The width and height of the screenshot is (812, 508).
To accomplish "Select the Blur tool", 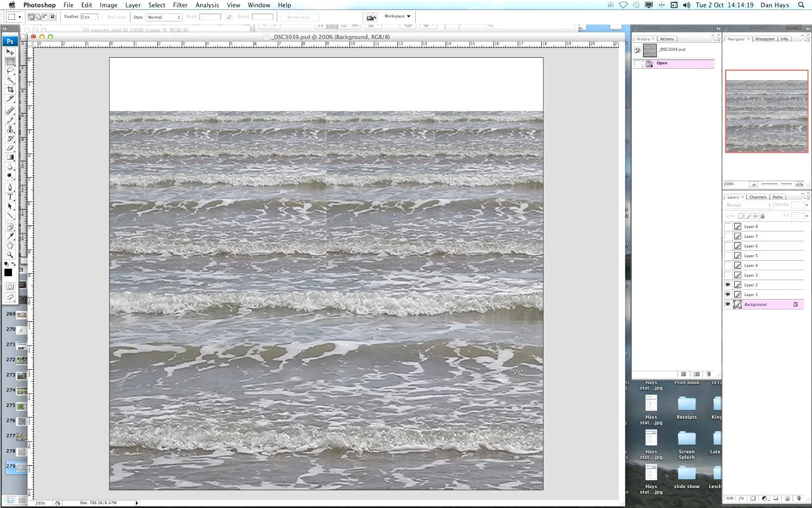I will pos(10,166).
